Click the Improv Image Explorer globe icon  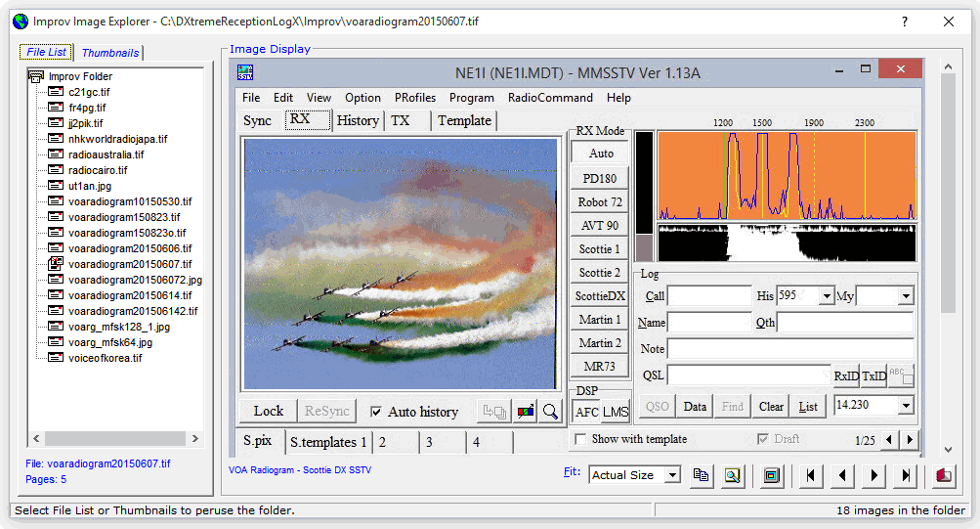[x=21, y=22]
